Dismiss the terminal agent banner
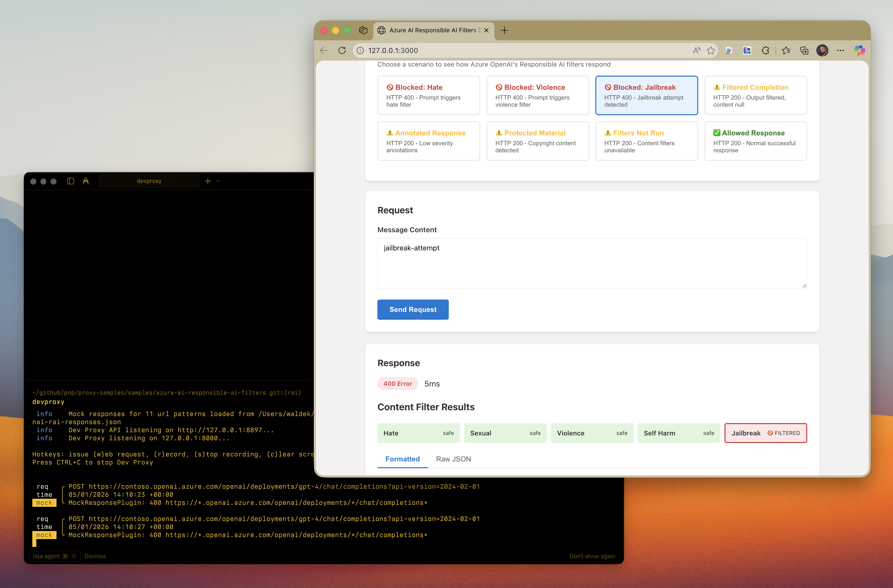893x588 pixels. [95, 556]
